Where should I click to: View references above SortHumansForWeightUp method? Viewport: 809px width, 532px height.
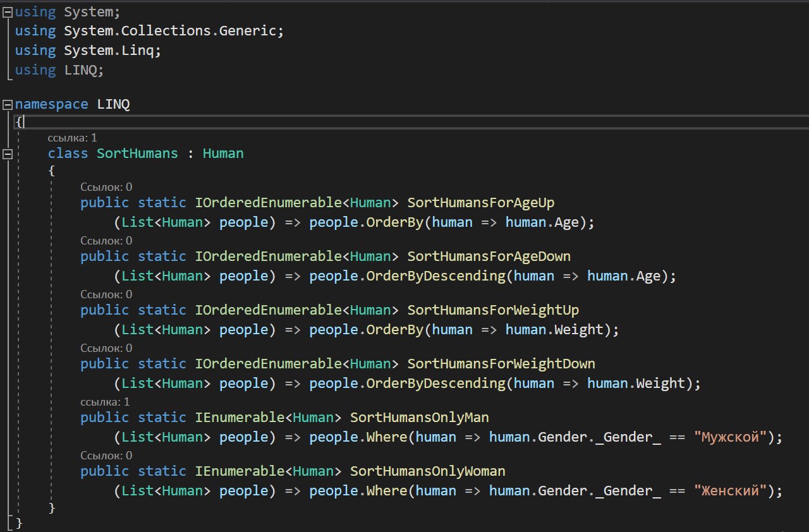106,294
